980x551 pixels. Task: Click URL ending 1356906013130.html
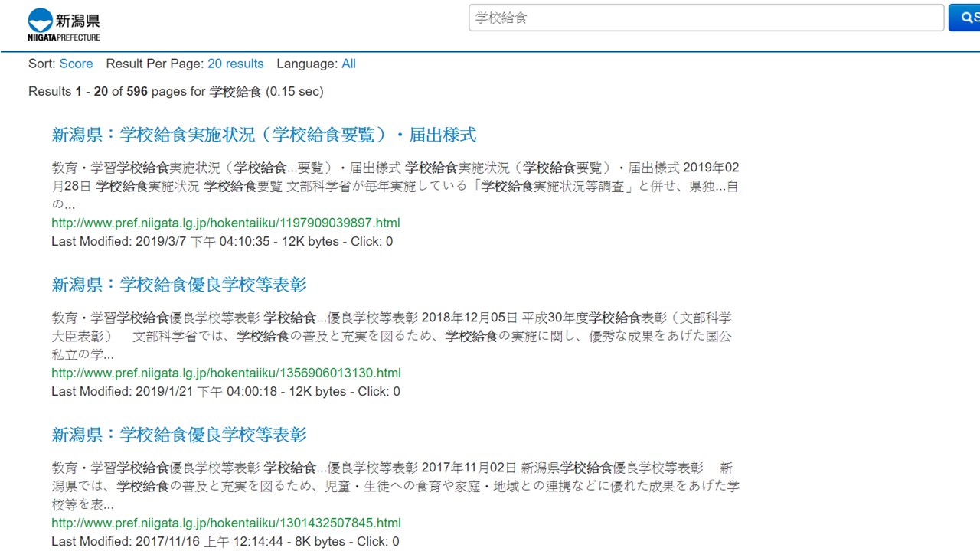pos(226,373)
